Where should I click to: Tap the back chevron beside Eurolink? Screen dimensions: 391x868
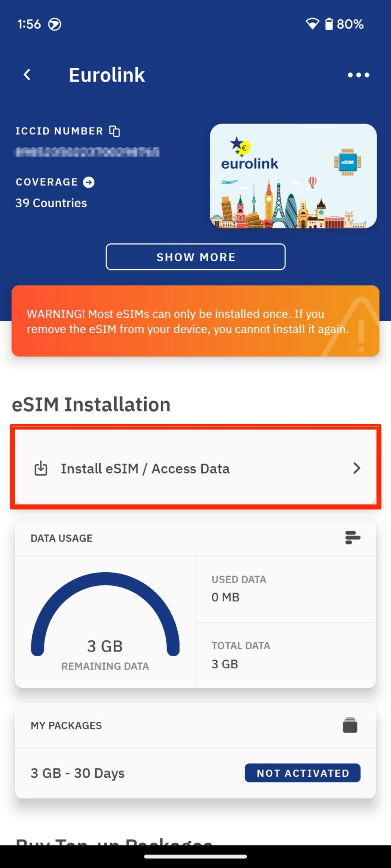tap(27, 75)
